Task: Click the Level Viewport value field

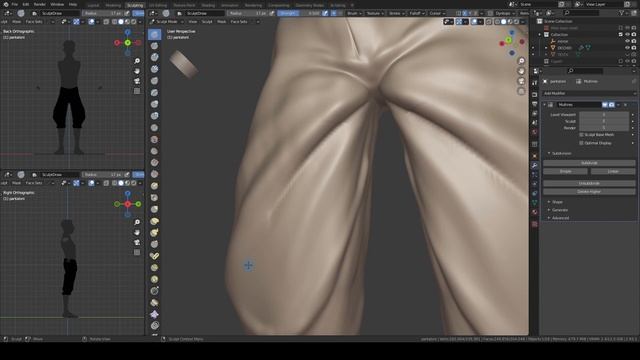Action: [604, 115]
